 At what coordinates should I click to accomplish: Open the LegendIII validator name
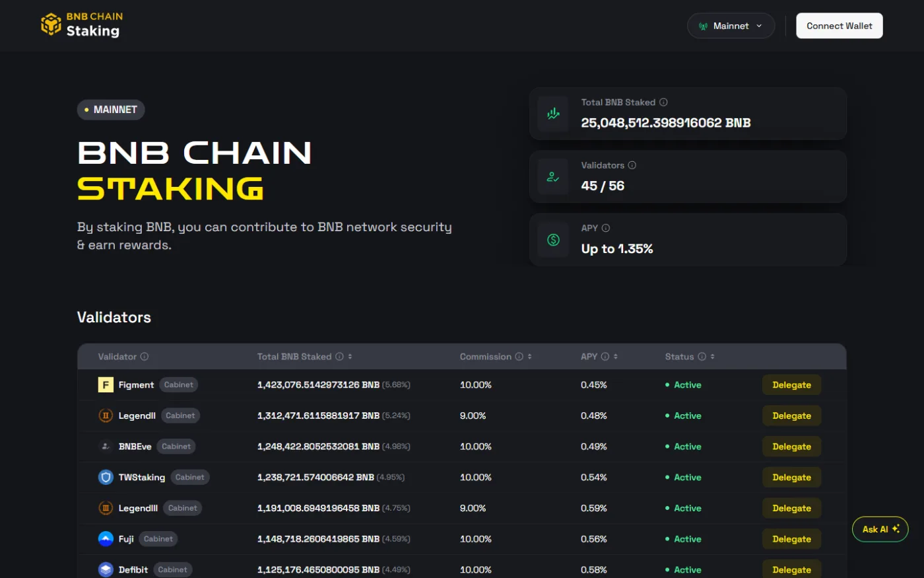[x=138, y=508]
